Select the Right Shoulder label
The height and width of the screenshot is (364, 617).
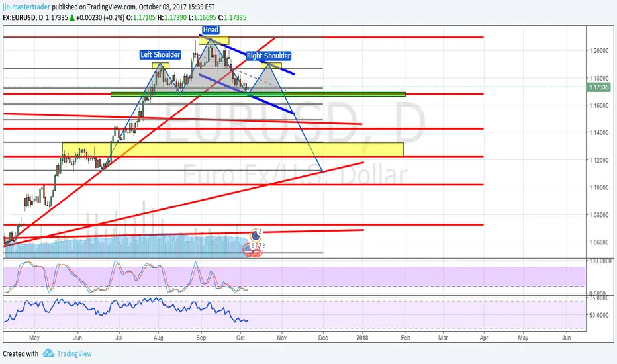click(268, 56)
